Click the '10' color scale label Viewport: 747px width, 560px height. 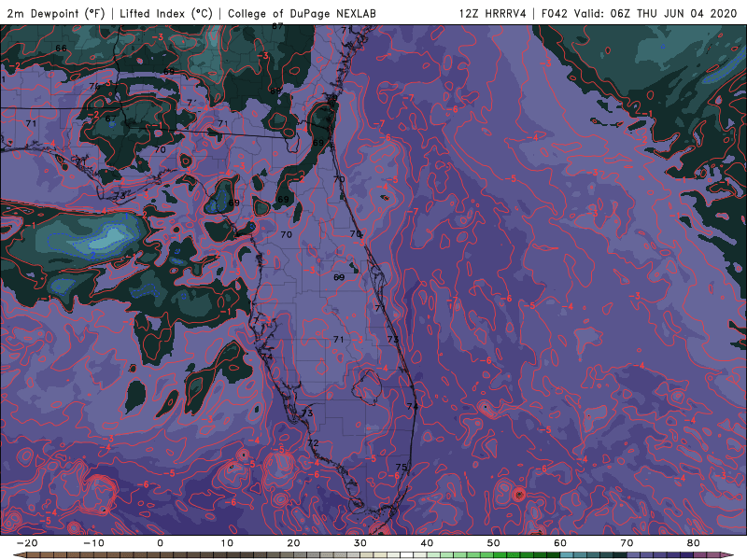227,543
